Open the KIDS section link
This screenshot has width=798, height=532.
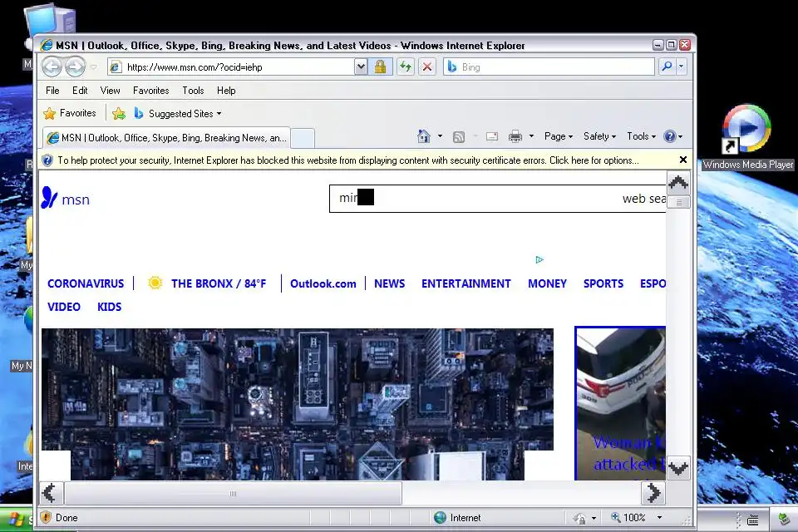110,307
